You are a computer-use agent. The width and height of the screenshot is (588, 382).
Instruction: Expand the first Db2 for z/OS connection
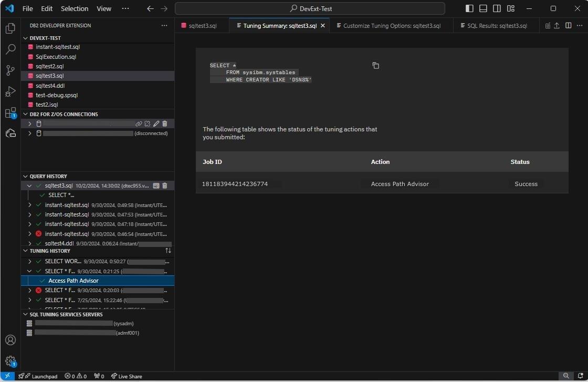point(29,123)
